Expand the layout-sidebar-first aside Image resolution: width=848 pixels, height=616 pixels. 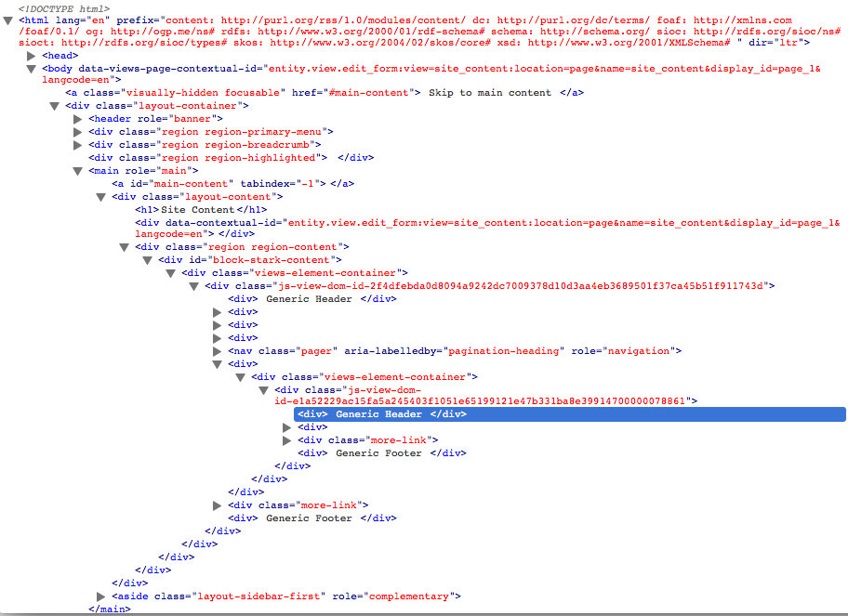(100, 596)
